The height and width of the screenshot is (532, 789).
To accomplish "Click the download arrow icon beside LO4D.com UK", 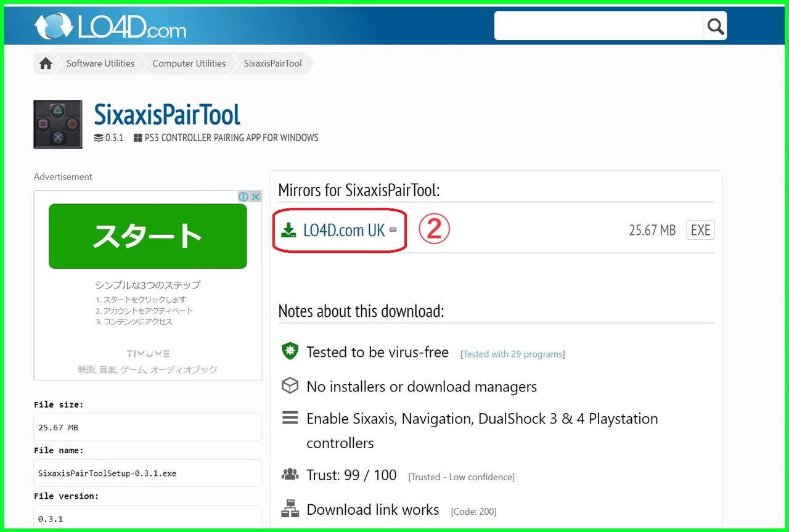I will tap(288, 231).
